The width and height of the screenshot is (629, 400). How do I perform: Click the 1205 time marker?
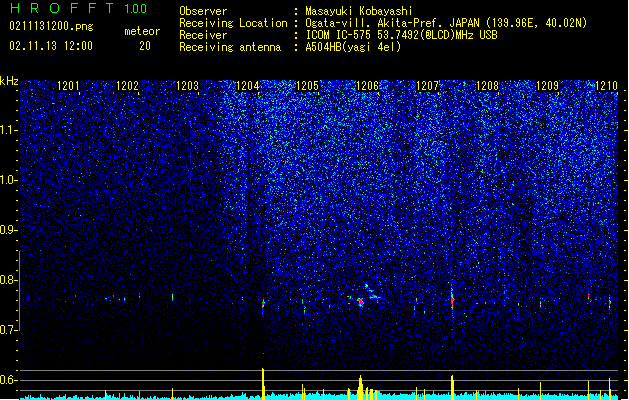click(307, 85)
